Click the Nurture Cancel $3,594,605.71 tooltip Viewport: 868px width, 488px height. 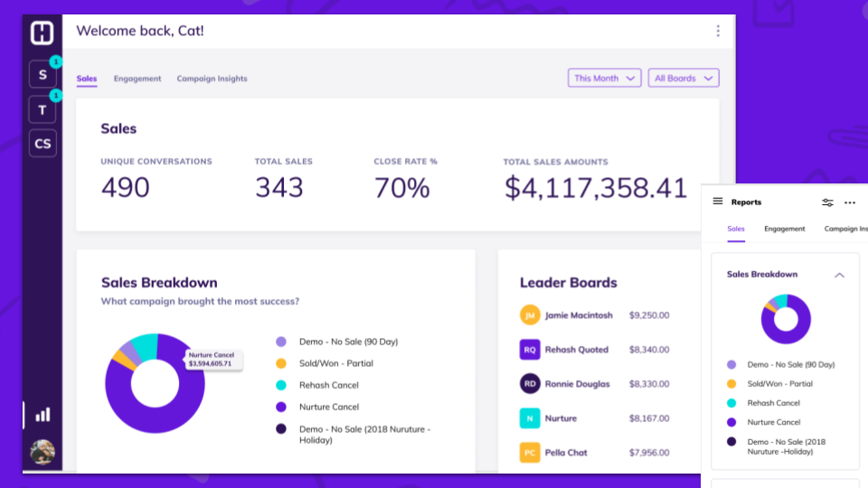[213, 360]
